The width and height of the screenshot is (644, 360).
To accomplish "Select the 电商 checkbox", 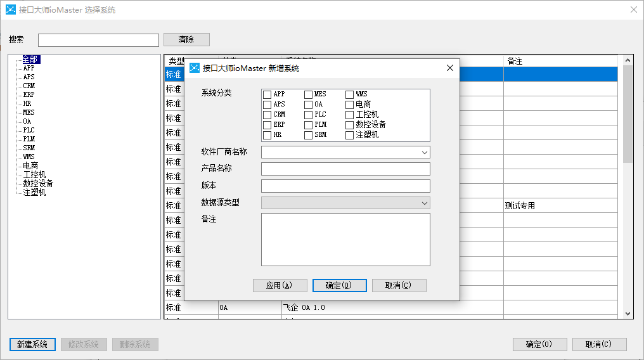I will pyautogui.click(x=350, y=105).
